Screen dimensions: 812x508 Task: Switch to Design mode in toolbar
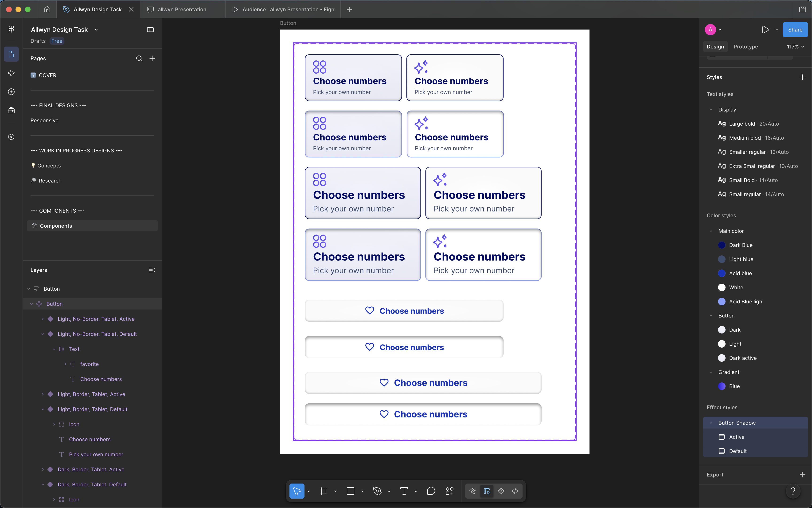(487, 491)
